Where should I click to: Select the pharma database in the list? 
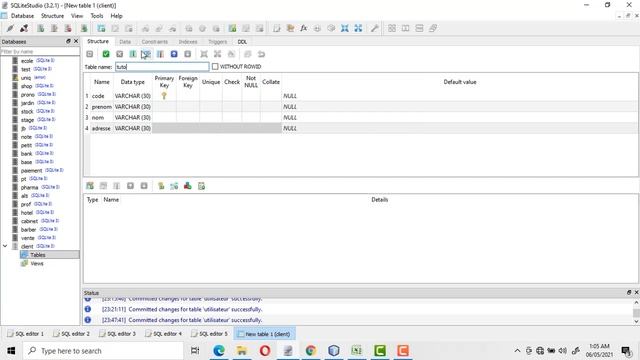click(29, 187)
